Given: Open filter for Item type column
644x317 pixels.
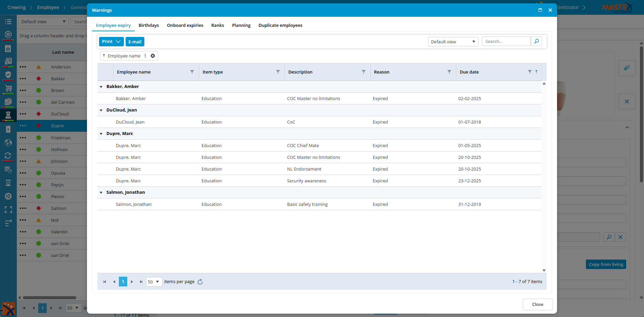Looking at the screenshot, I should coord(278,72).
